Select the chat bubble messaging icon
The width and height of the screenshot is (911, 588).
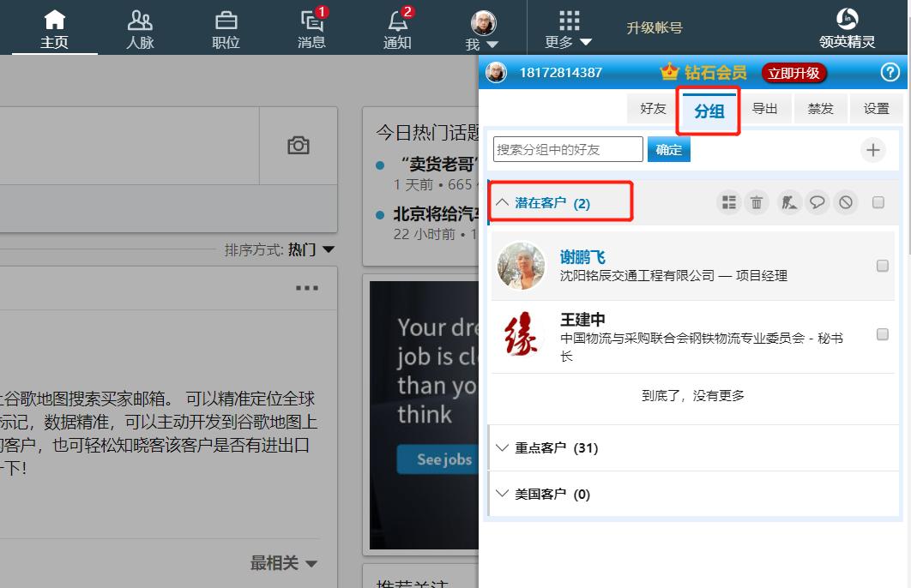[817, 202]
